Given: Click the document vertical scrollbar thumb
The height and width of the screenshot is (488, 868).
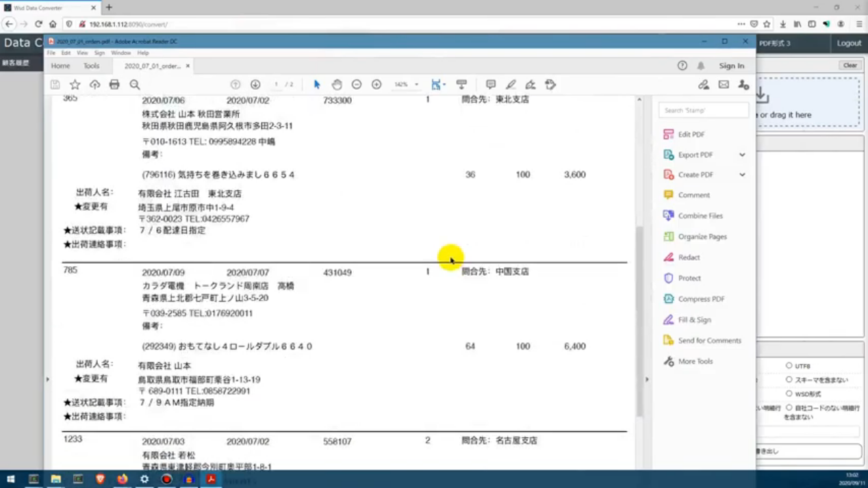Looking at the screenshot, I should 640,322.
